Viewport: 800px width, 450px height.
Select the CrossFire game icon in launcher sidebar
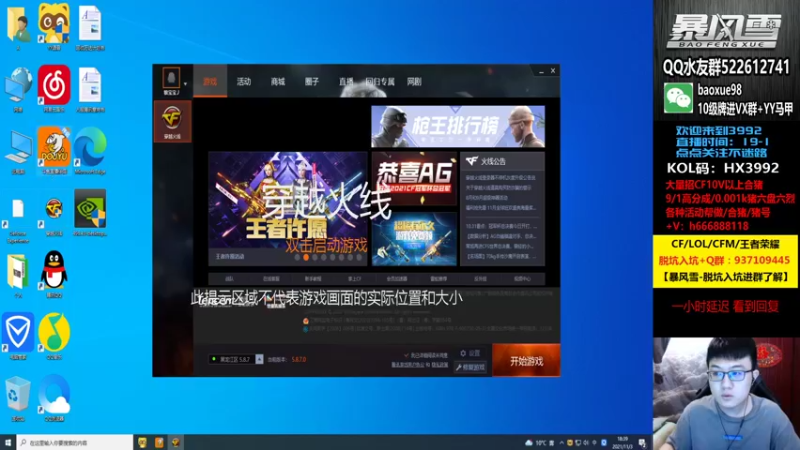point(172,121)
